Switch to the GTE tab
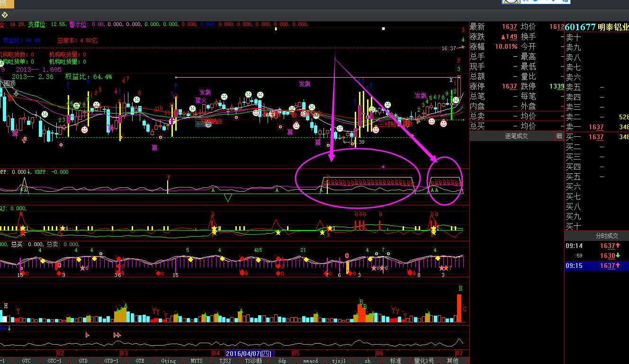The height and width of the screenshot is (364, 629). click(140, 361)
